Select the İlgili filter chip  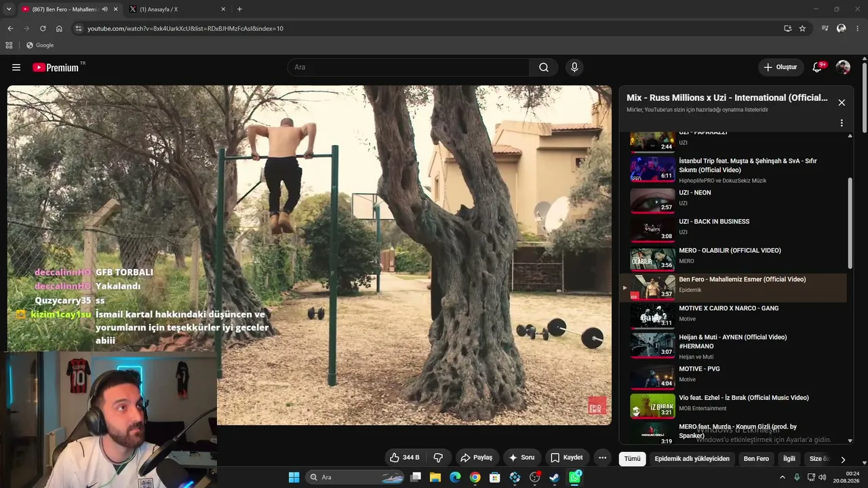789,459
